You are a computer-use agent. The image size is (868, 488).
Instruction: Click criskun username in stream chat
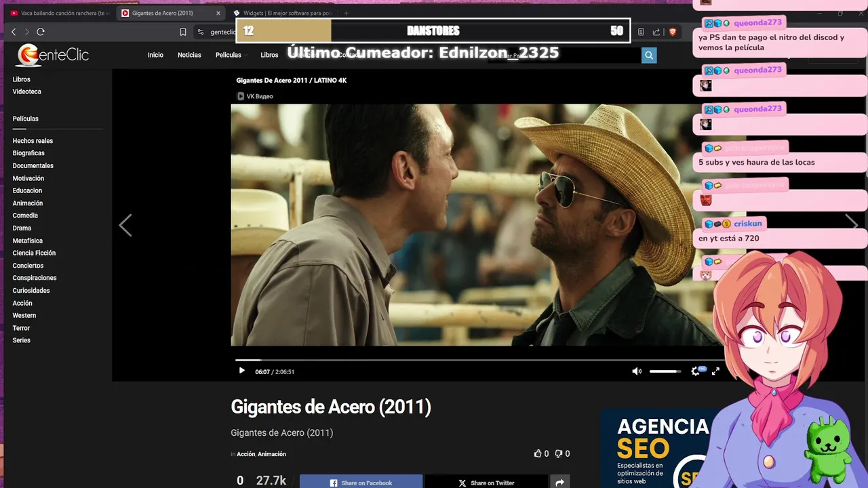coord(748,224)
